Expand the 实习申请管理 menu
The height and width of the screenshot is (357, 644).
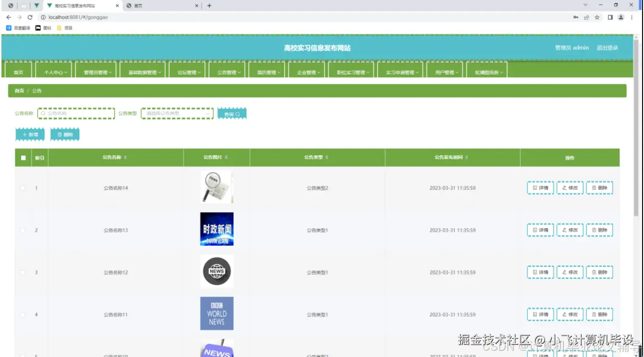click(x=400, y=69)
